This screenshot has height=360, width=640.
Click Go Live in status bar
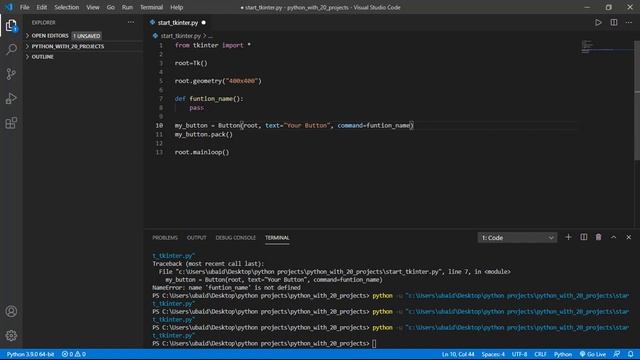pyautogui.click(x=593, y=354)
